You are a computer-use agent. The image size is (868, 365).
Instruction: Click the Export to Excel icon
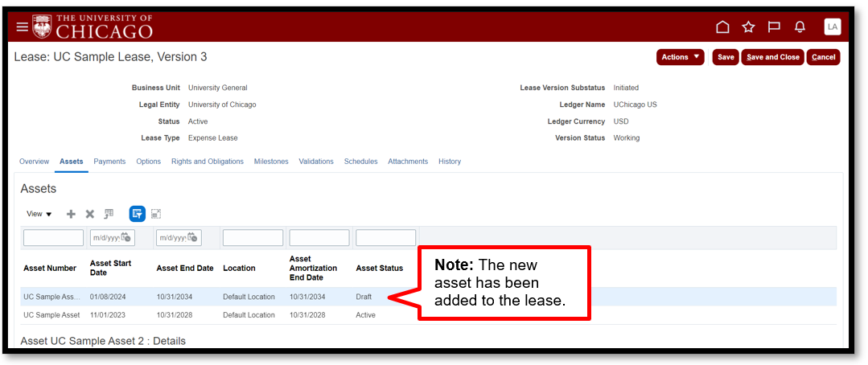(109, 214)
